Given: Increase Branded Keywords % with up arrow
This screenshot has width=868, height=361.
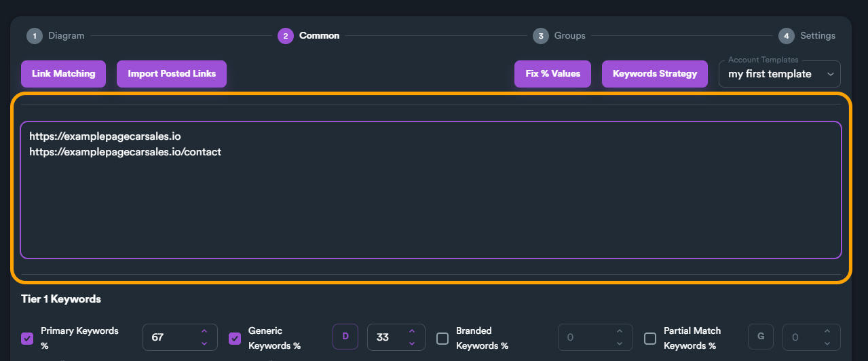Looking at the screenshot, I should (619, 331).
